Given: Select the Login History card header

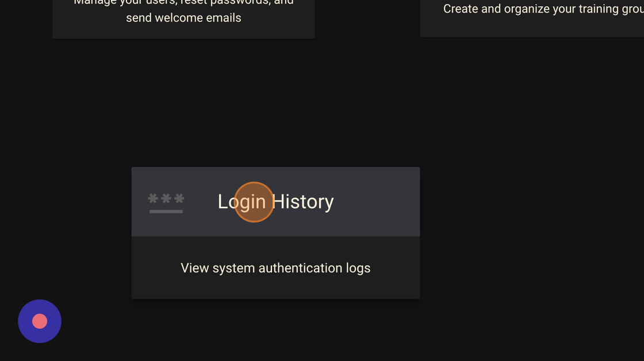Looking at the screenshot, I should 275,202.
